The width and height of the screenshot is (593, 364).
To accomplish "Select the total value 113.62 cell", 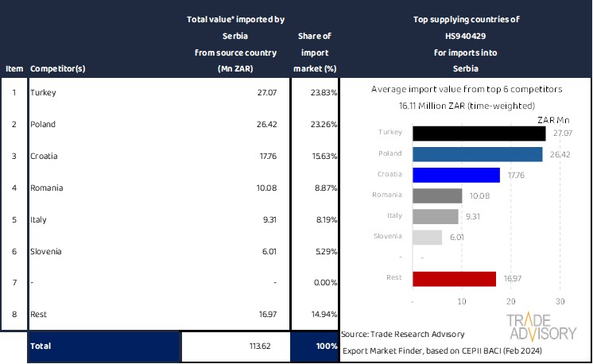I will click(x=235, y=347).
